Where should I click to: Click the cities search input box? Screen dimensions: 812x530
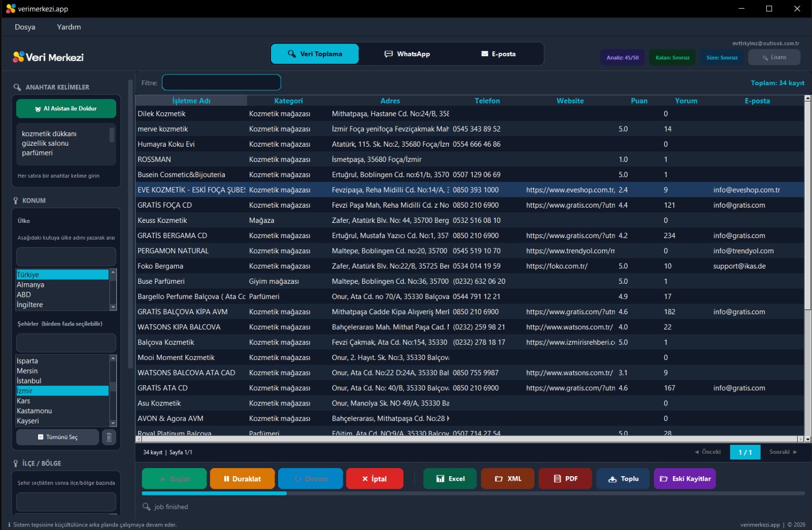tap(66, 343)
